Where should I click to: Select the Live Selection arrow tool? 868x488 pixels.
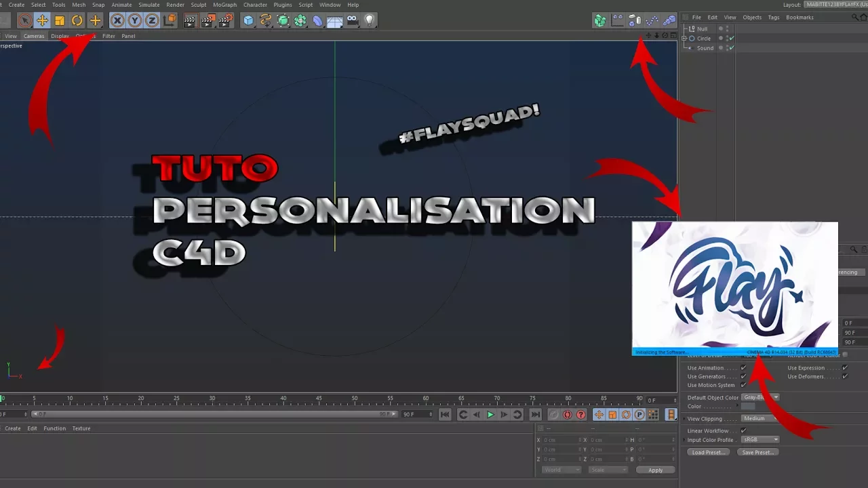pyautogui.click(x=25, y=20)
